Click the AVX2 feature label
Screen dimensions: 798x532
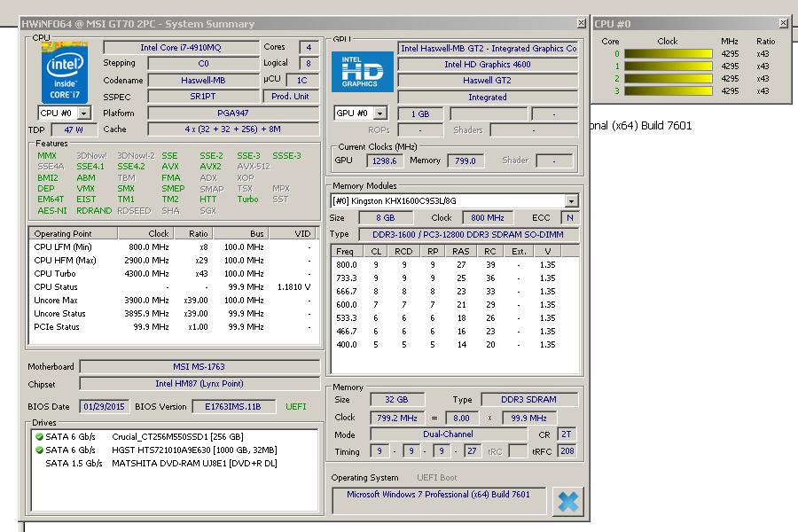pyautogui.click(x=211, y=167)
